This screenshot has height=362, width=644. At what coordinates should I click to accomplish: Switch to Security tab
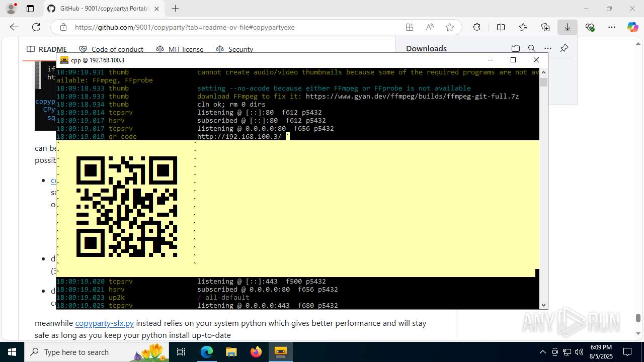[234, 49]
